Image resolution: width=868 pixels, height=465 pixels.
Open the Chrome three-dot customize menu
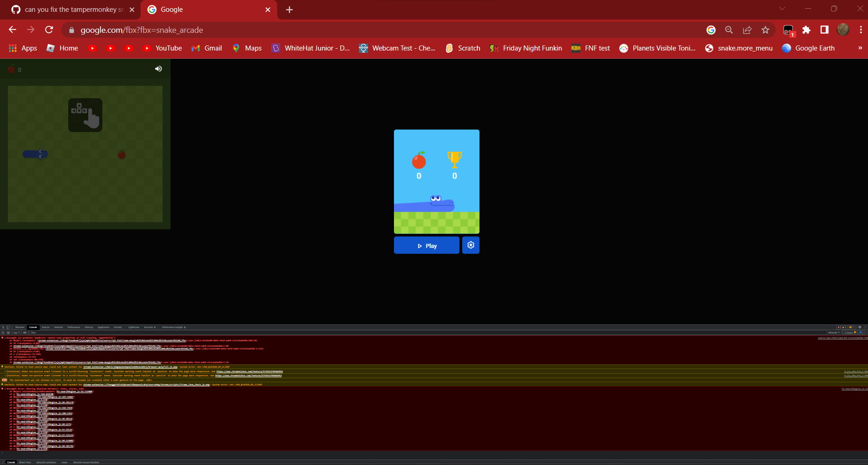click(x=860, y=30)
